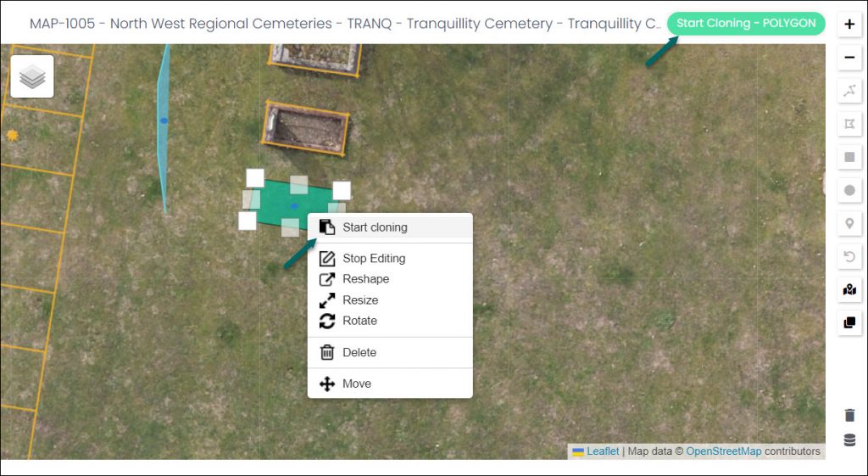Image resolution: width=868 pixels, height=476 pixels.
Task: Open the map layers control
Action: point(32,76)
